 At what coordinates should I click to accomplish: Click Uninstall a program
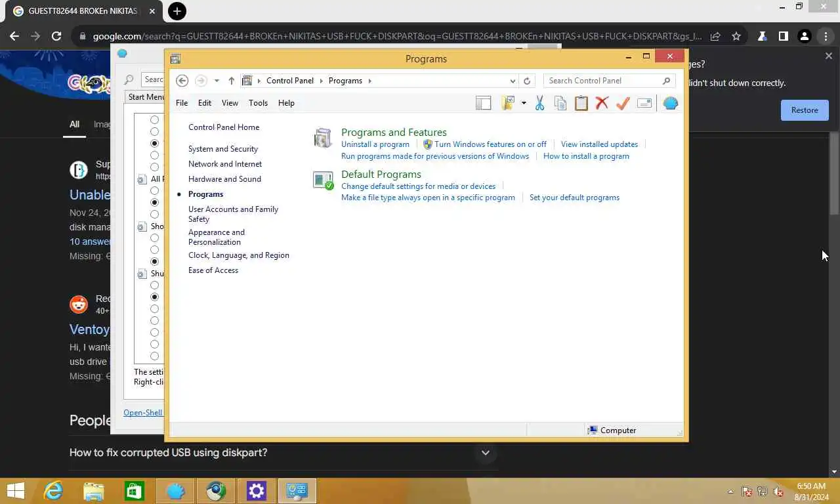tap(375, 144)
